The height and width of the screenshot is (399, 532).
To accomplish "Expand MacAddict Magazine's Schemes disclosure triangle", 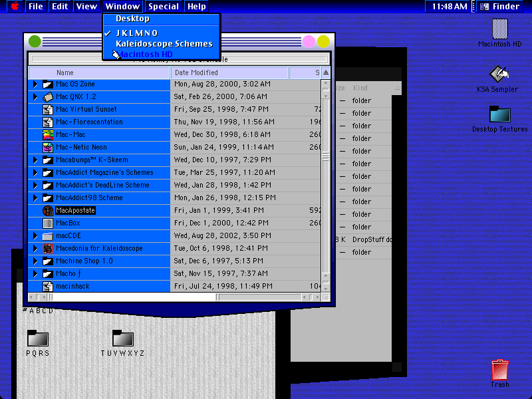I will coord(35,173).
